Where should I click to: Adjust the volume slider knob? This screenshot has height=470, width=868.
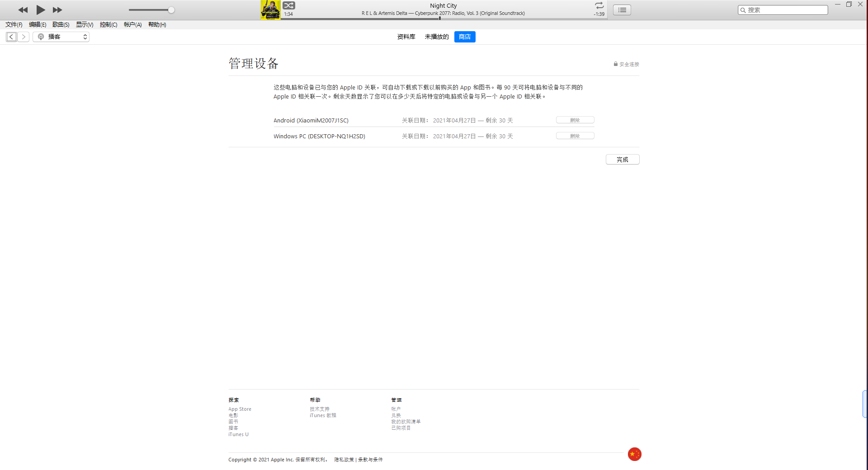click(x=171, y=10)
